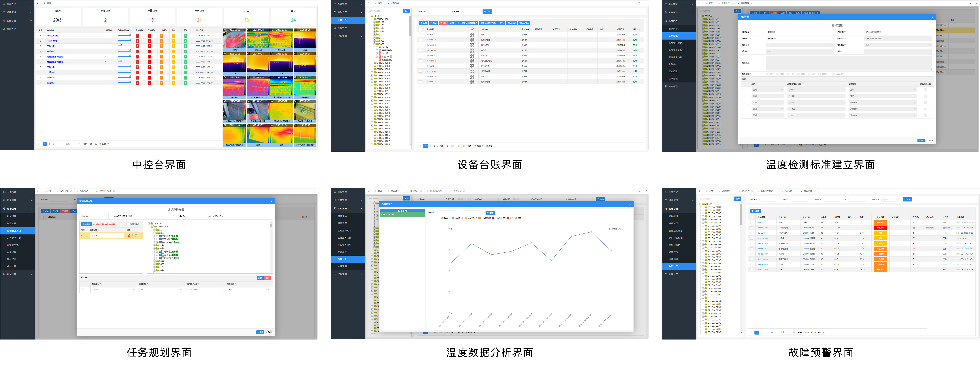This screenshot has width=980, height=369.
Task: Open the 10条/页 page-size dropdown on the home page
Action: click(104, 144)
